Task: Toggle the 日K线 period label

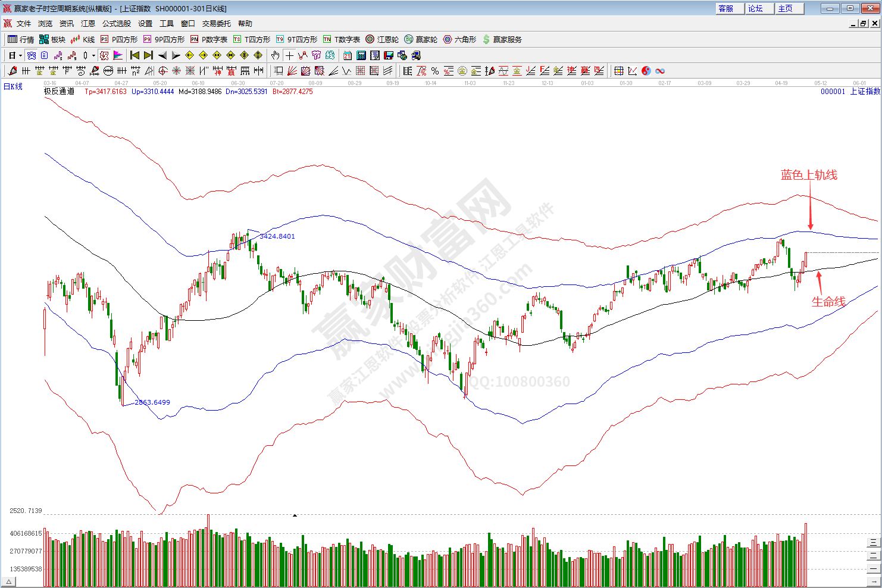Action: pos(13,87)
